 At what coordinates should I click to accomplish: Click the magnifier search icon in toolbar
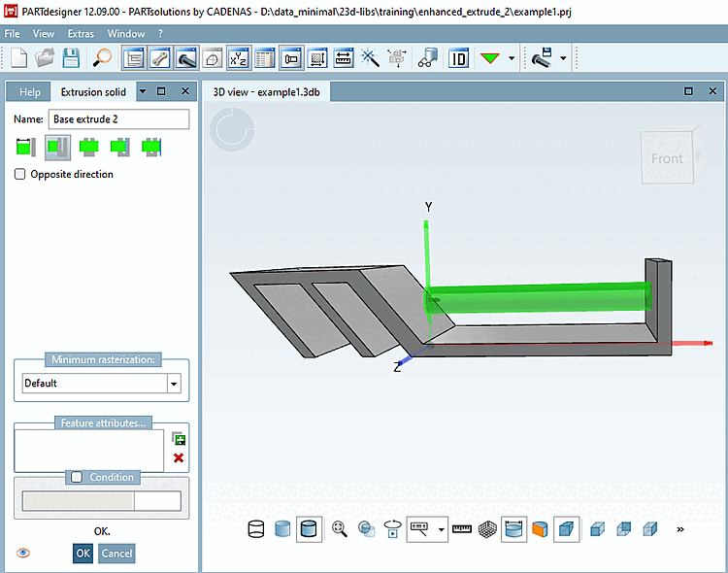pos(102,58)
